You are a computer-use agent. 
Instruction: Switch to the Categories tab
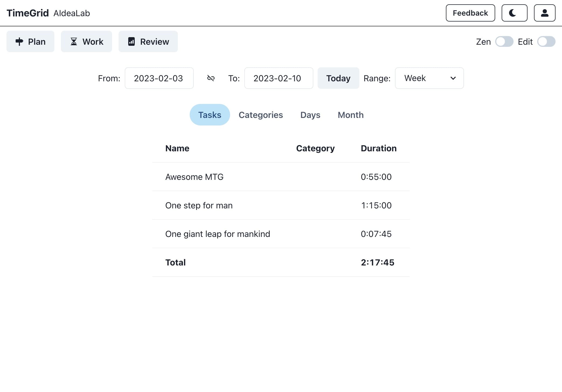[261, 115]
